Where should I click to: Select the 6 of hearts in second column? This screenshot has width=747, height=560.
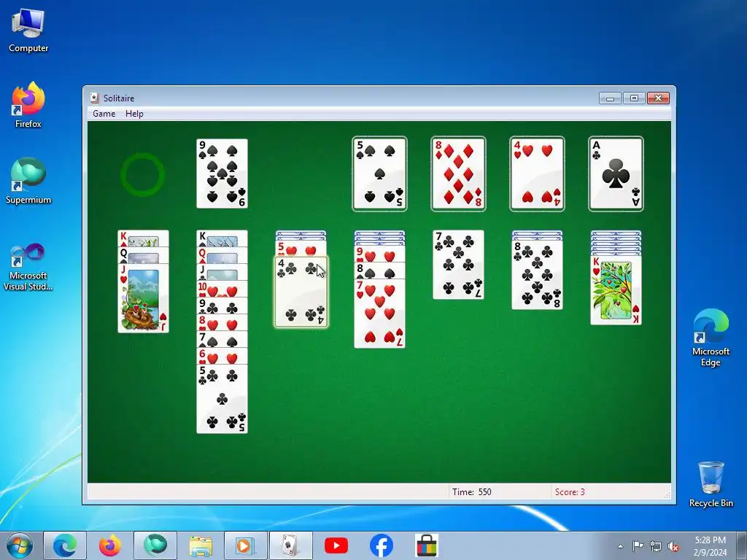point(222,356)
